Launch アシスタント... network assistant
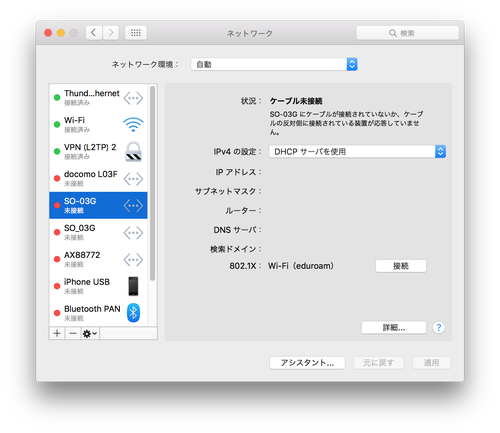 [307, 363]
